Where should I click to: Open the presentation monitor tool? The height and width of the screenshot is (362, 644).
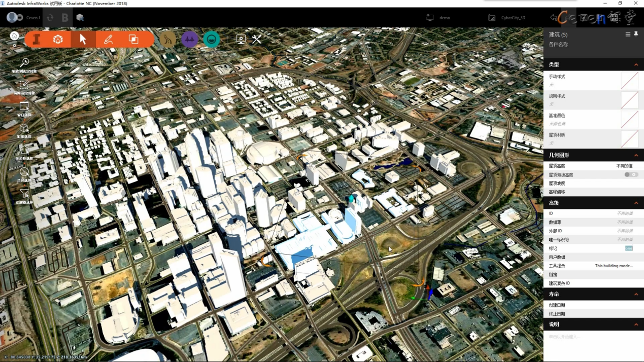click(241, 39)
